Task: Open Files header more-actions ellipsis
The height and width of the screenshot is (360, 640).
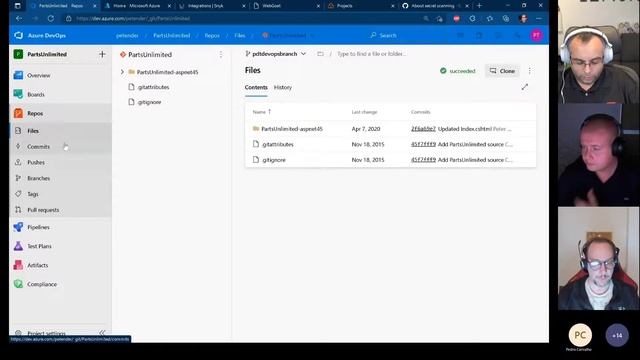Action: click(x=529, y=71)
